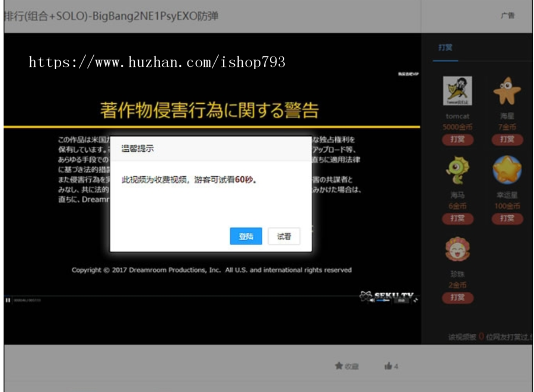Click the pearl shell gift icon

(457, 249)
